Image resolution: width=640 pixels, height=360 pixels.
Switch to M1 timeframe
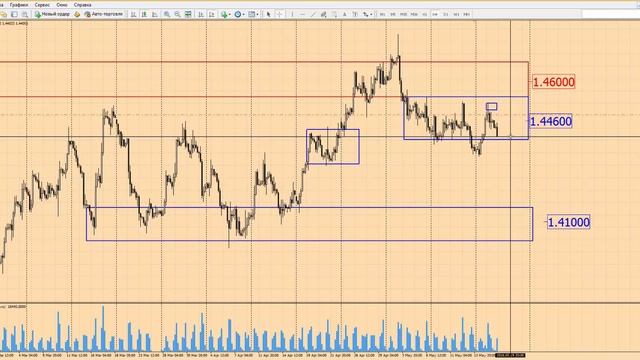click(382, 14)
